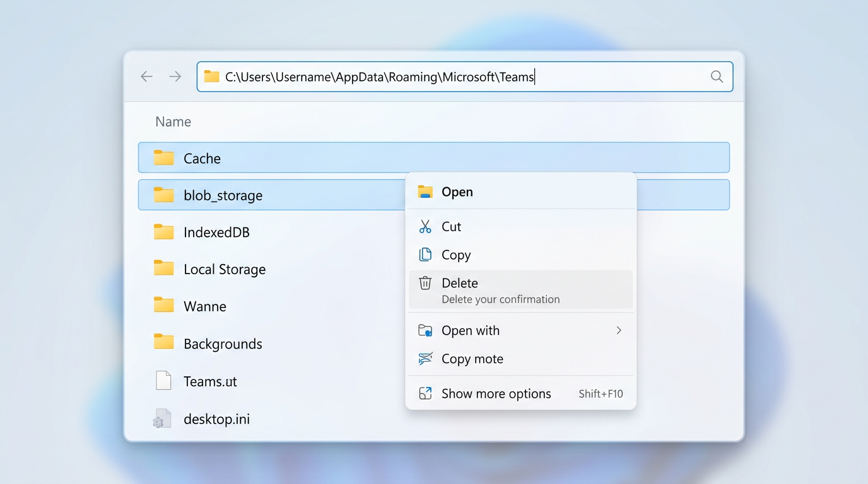Select the blob_storage folder name
This screenshot has height=484, width=868.
point(223,195)
